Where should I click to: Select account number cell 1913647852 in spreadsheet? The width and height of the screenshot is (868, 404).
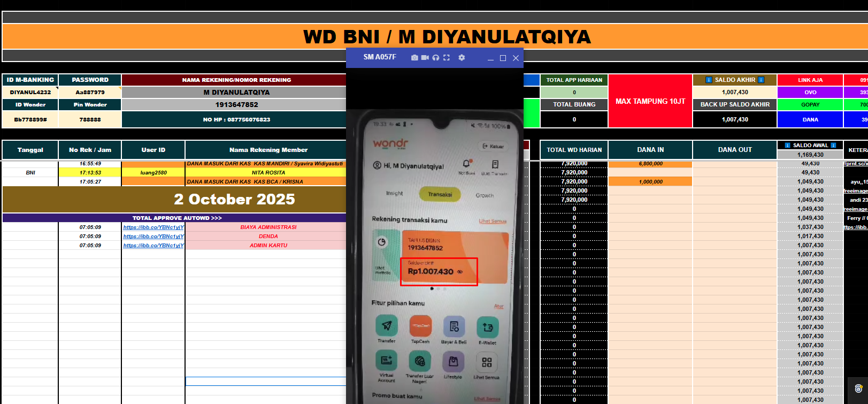[x=236, y=104]
